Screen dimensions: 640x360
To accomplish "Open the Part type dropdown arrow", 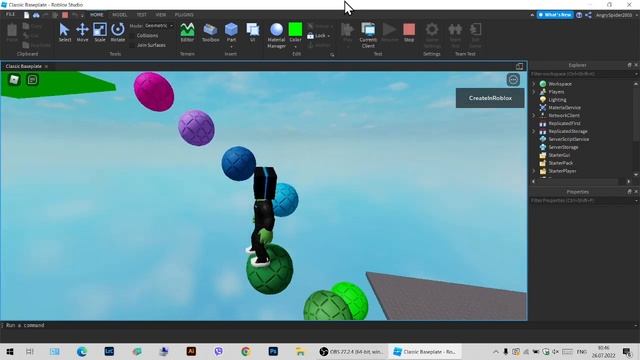I will point(231,47).
